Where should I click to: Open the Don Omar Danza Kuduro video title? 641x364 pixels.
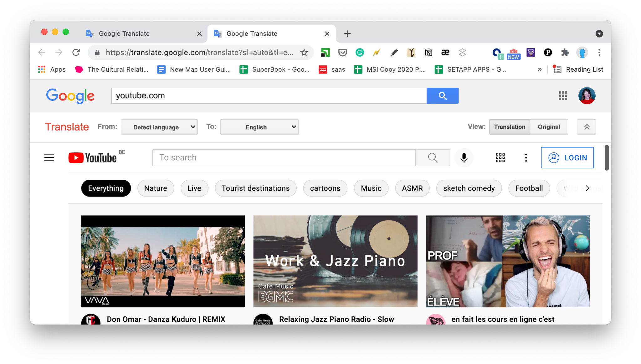tap(166, 319)
